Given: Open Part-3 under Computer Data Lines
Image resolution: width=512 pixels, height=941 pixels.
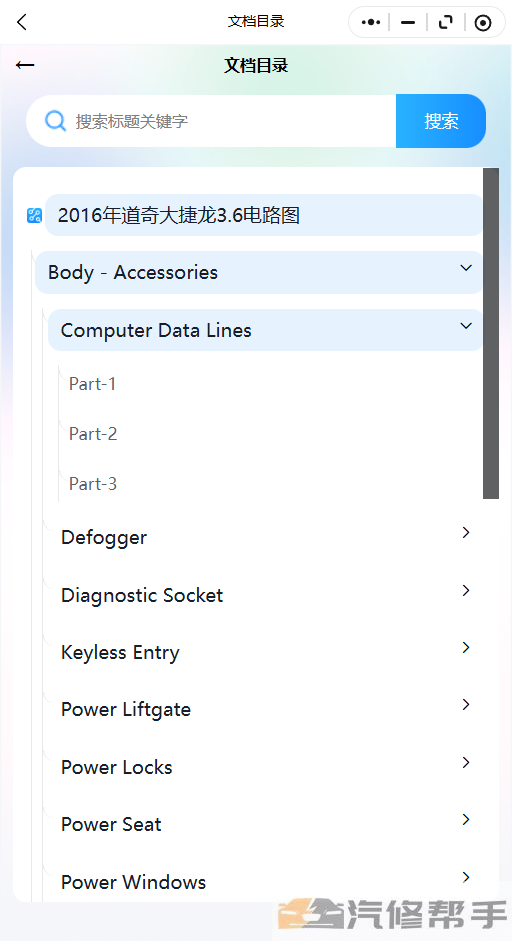Looking at the screenshot, I should pos(92,484).
